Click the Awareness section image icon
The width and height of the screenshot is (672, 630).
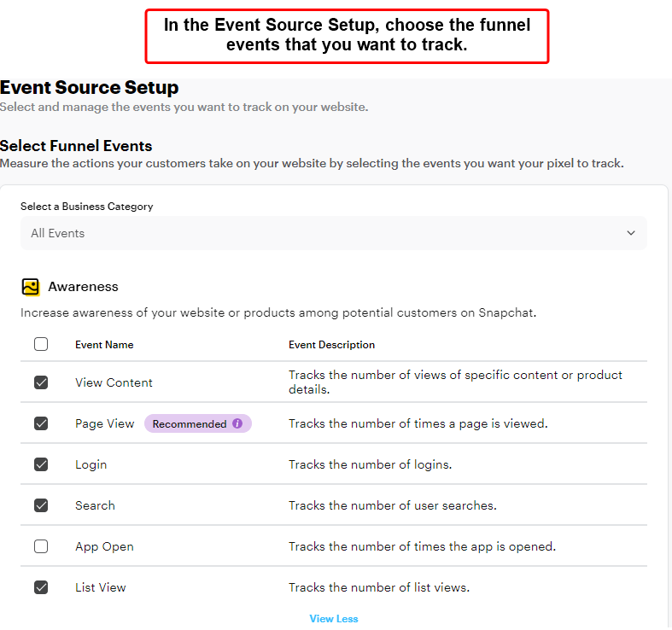31,287
